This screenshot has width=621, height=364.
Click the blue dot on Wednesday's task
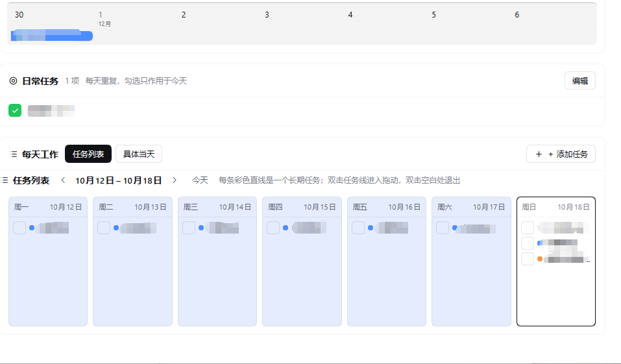click(201, 228)
